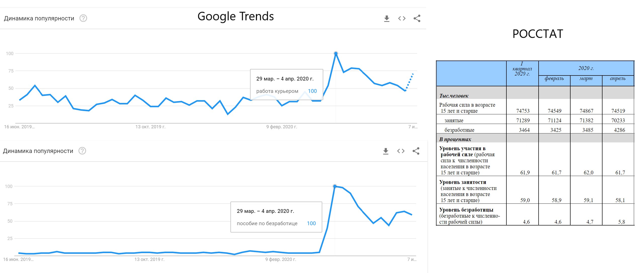644x273 pixels.
Task: Download the bottom chart data
Action: click(386, 151)
